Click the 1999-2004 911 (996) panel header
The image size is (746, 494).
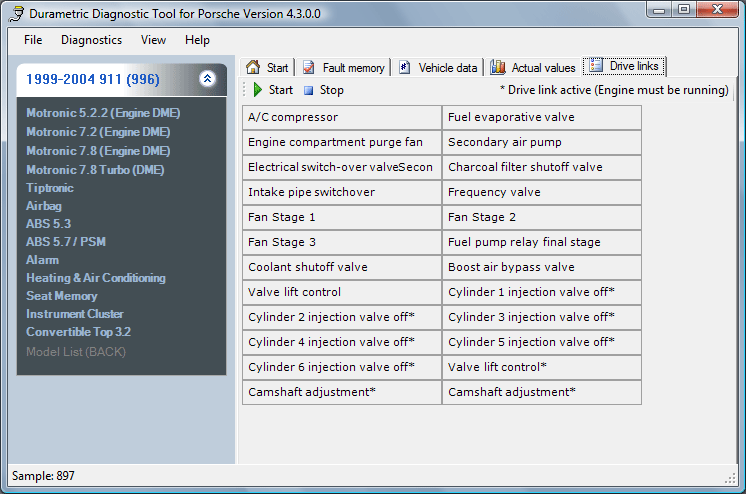121,79
